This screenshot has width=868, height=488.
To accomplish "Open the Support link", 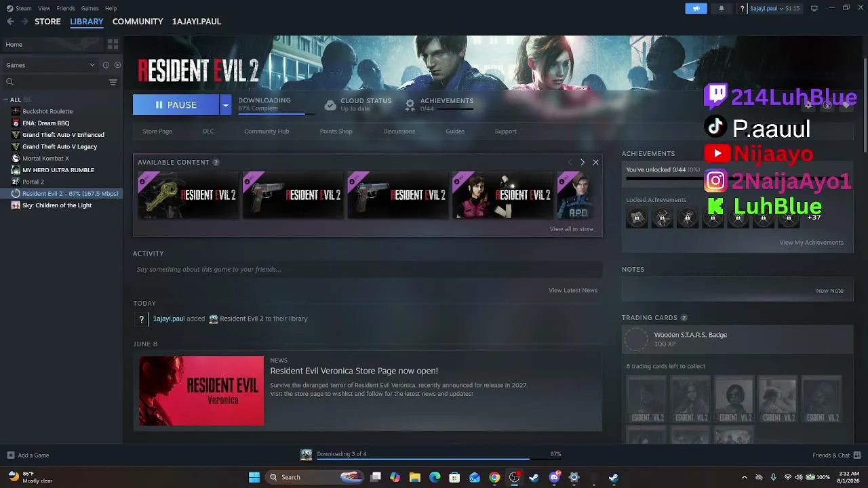I will [505, 131].
